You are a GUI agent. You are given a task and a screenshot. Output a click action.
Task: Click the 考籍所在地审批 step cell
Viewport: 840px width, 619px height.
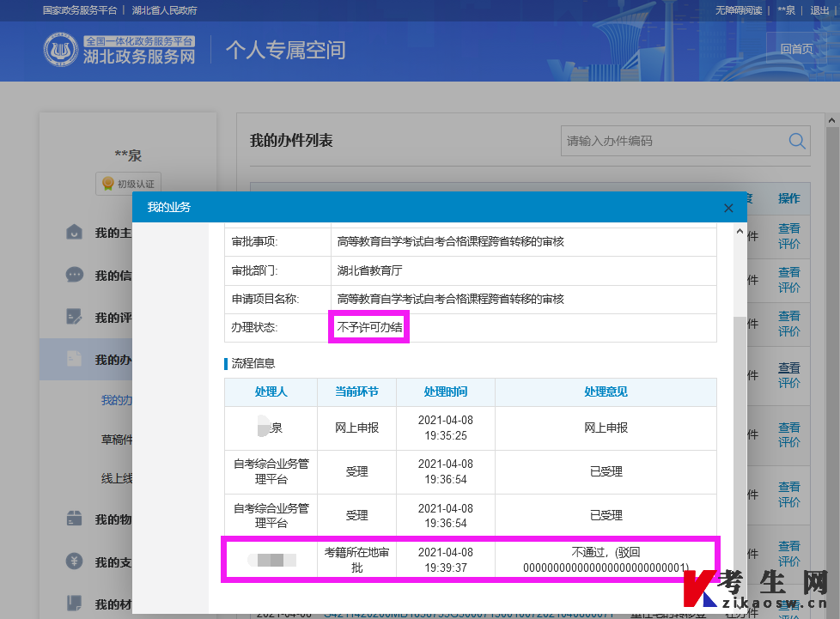pyautogui.click(x=356, y=560)
